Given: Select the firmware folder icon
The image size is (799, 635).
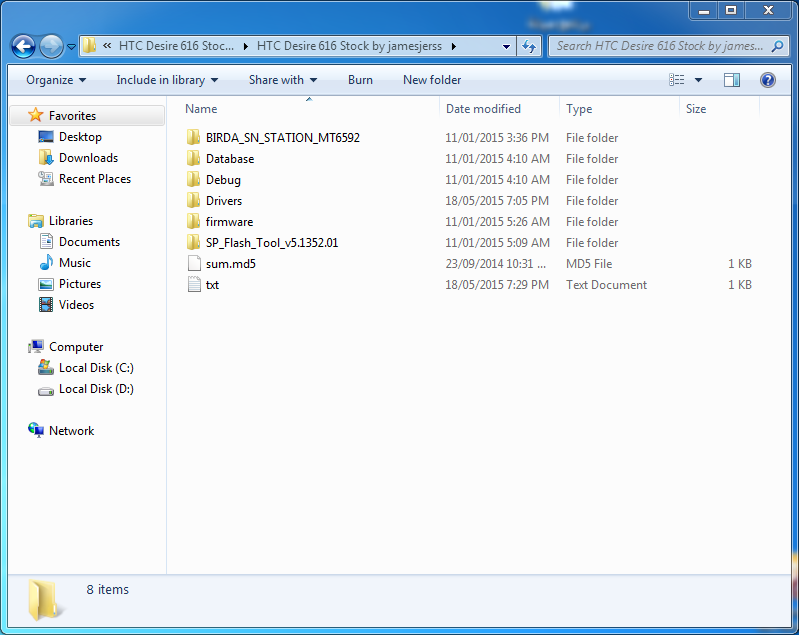Looking at the screenshot, I should pyautogui.click(x=194, y=221).
